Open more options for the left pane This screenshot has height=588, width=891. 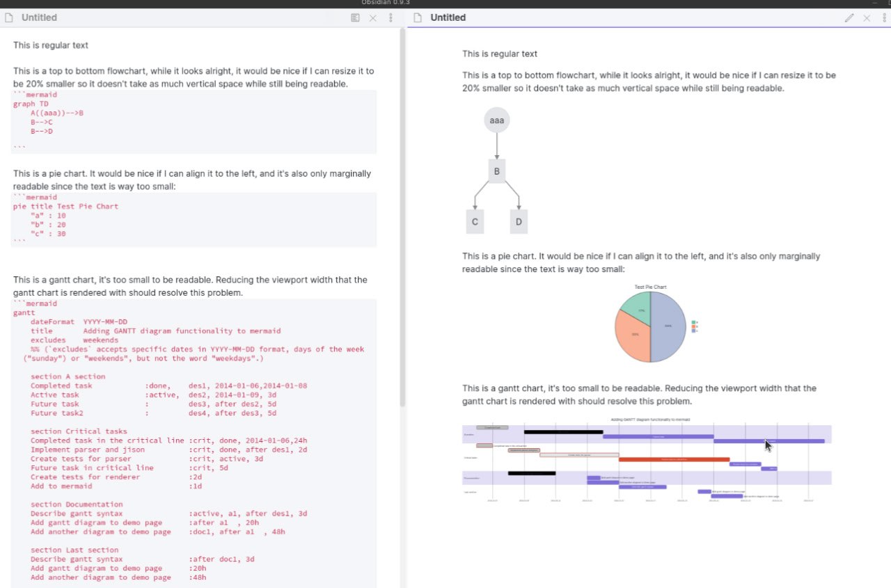(x=391, y=18)
